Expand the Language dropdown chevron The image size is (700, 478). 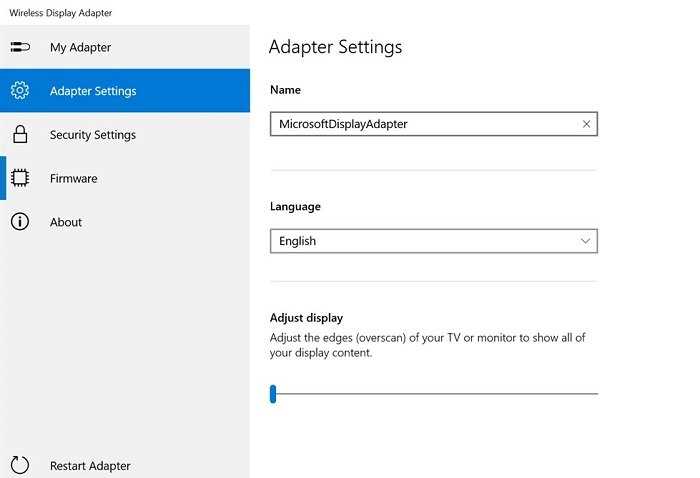pos(585,241)
